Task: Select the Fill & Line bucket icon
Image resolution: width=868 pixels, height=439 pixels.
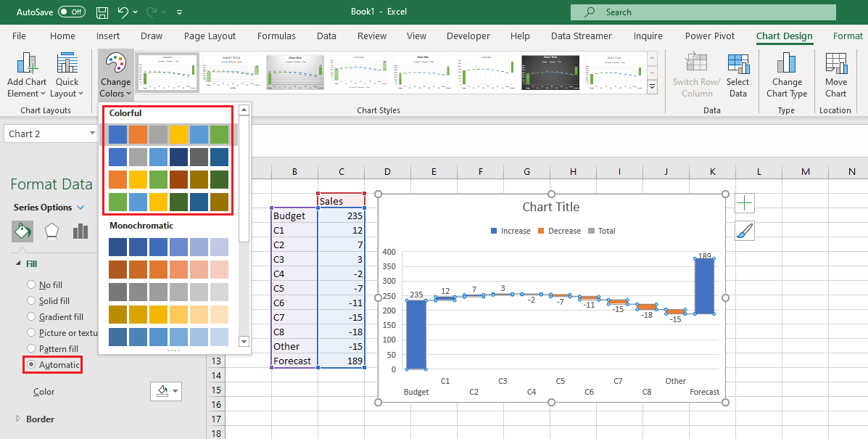Action: pyautogui.click(x=22, y=231)
